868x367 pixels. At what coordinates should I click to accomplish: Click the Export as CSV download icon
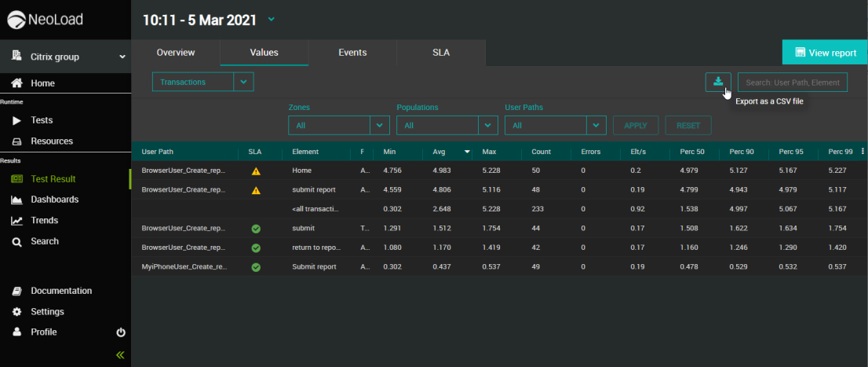[718, 82]
